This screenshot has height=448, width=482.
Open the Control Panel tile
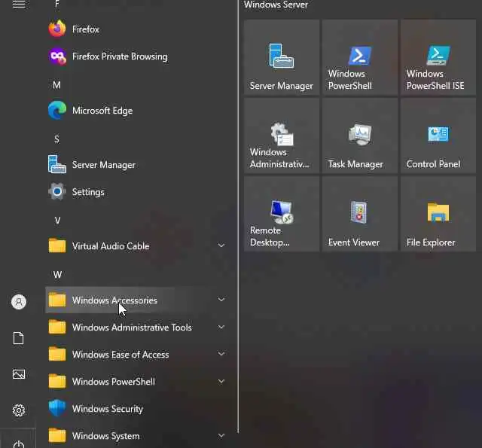pos(438,136)
